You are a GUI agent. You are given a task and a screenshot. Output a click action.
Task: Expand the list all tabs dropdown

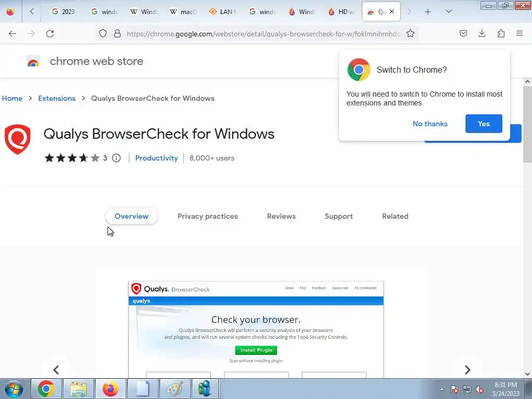coord(448,11)
